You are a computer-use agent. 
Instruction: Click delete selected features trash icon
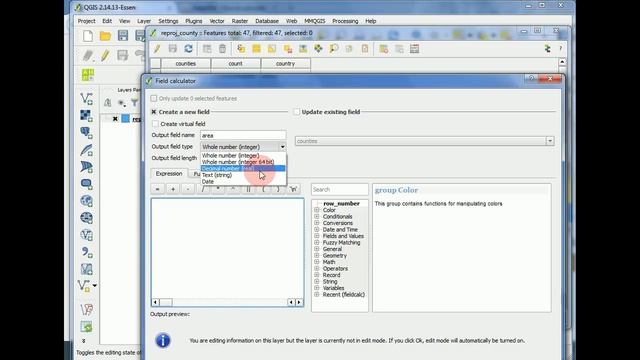[222, 49]
